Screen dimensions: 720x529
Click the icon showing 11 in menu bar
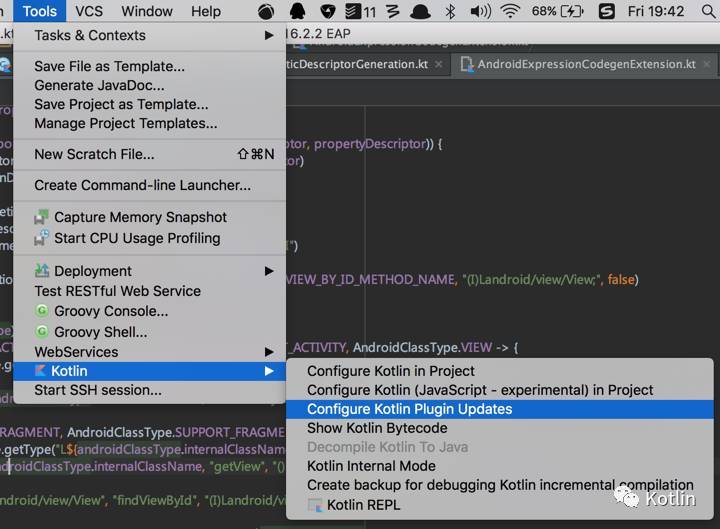(360, 11)
